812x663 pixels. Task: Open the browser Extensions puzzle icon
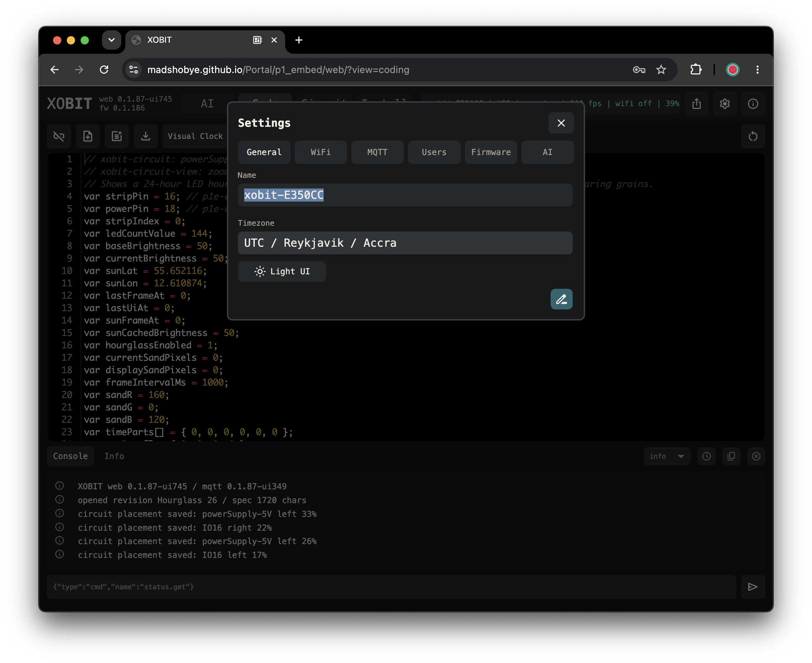tap(696, 70)
